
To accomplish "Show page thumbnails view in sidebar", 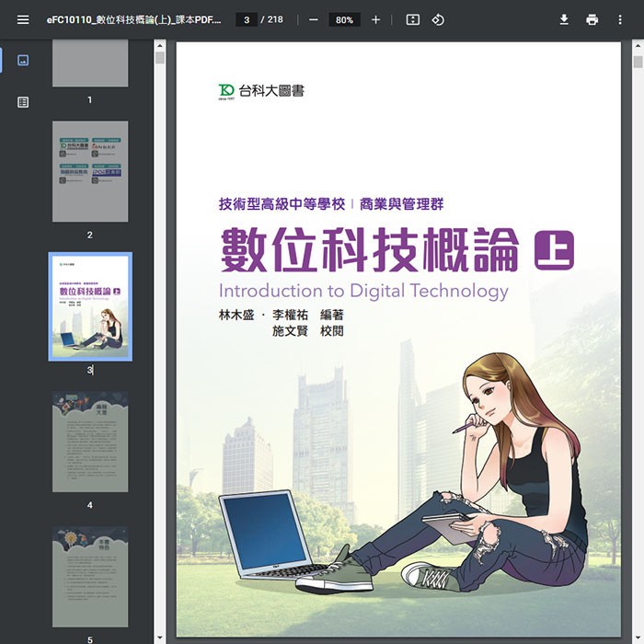I will click(x=23, y=60).
